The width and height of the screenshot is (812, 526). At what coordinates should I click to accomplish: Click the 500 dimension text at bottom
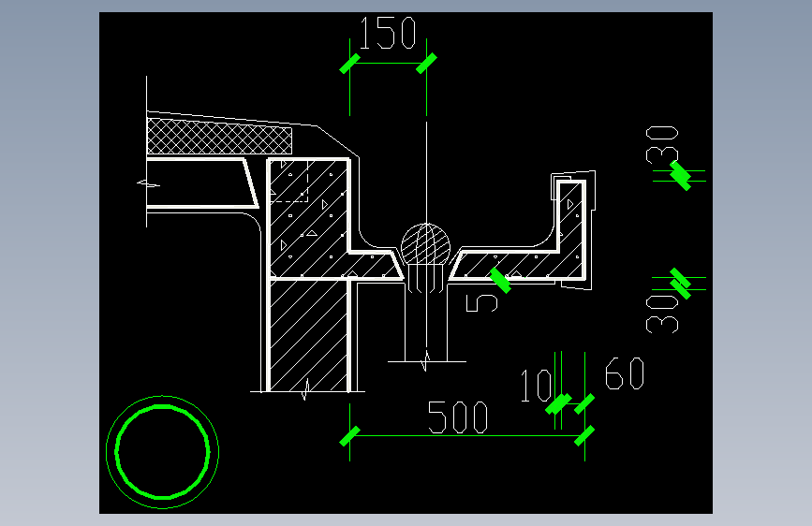[x=458, y=417]
